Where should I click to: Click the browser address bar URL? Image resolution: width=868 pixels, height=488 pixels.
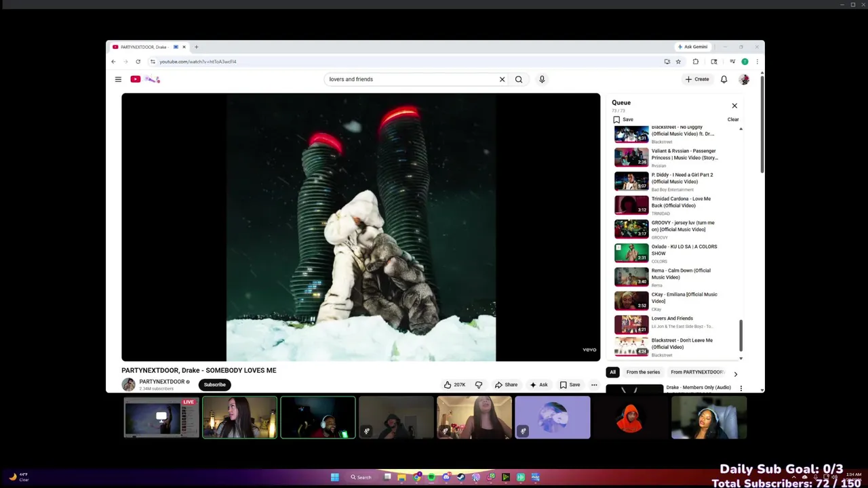point(198,62)
